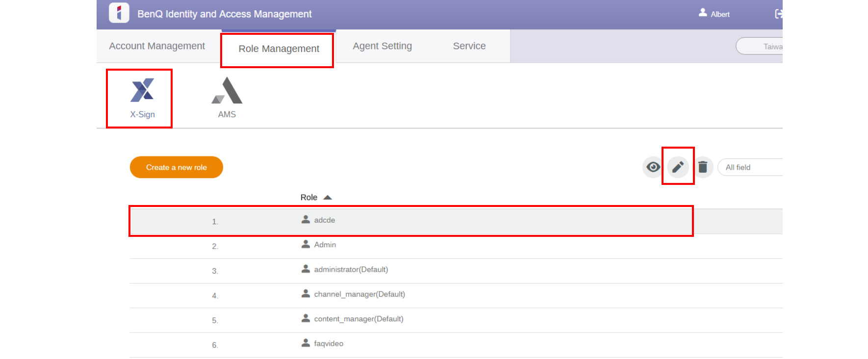Go to Agent Setting tab

coord(382,46)
